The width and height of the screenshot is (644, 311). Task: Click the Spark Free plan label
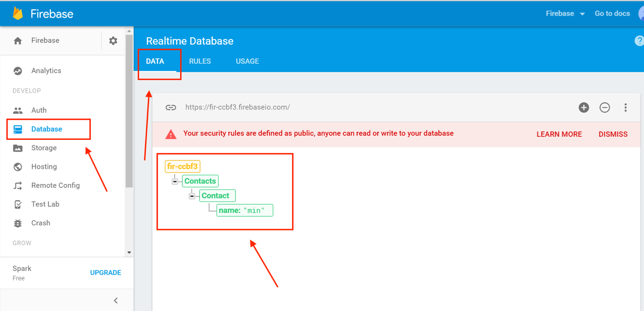tap(22, 273)
